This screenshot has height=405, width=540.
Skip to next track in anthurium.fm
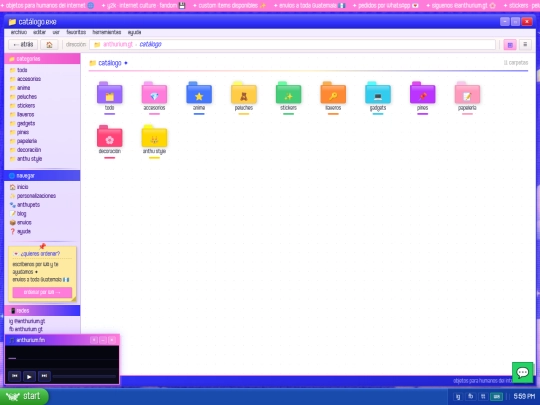tap(44, 376)
